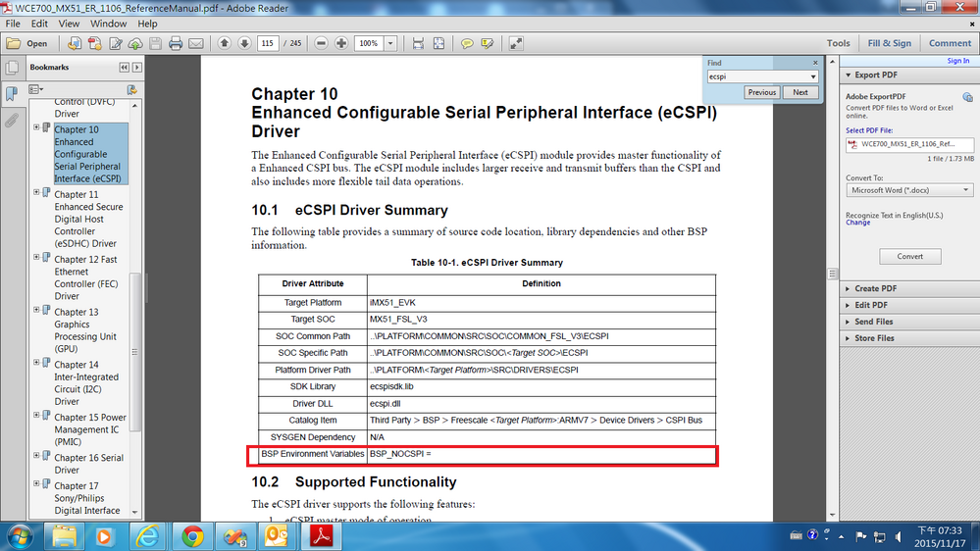
Task: Open the Comment pane
Action: point(950,43)
